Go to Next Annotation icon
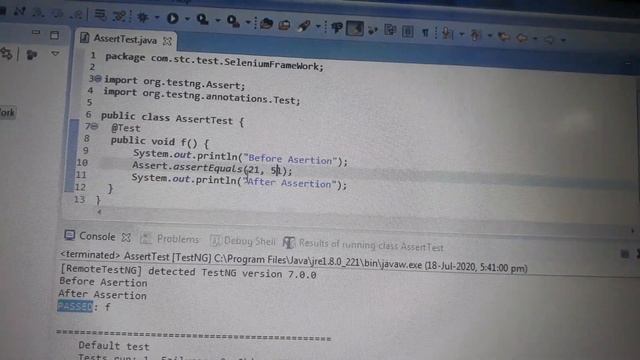 coord(447,33)
